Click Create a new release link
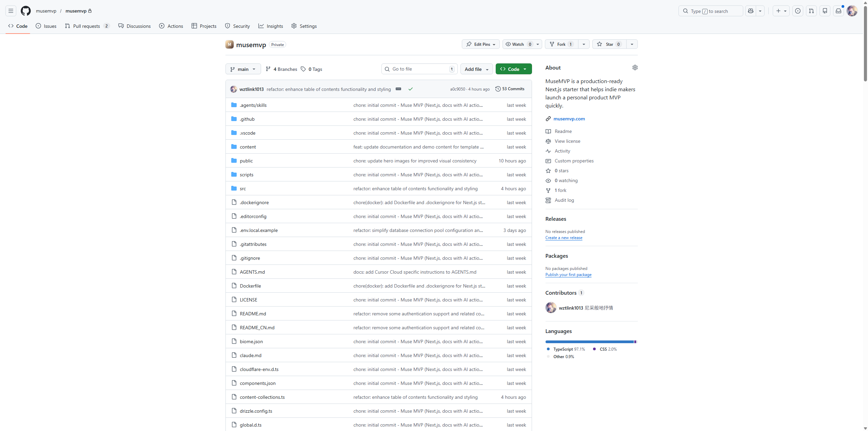The width and height of the screenshot is (868, 431). [x=564, y=238]
